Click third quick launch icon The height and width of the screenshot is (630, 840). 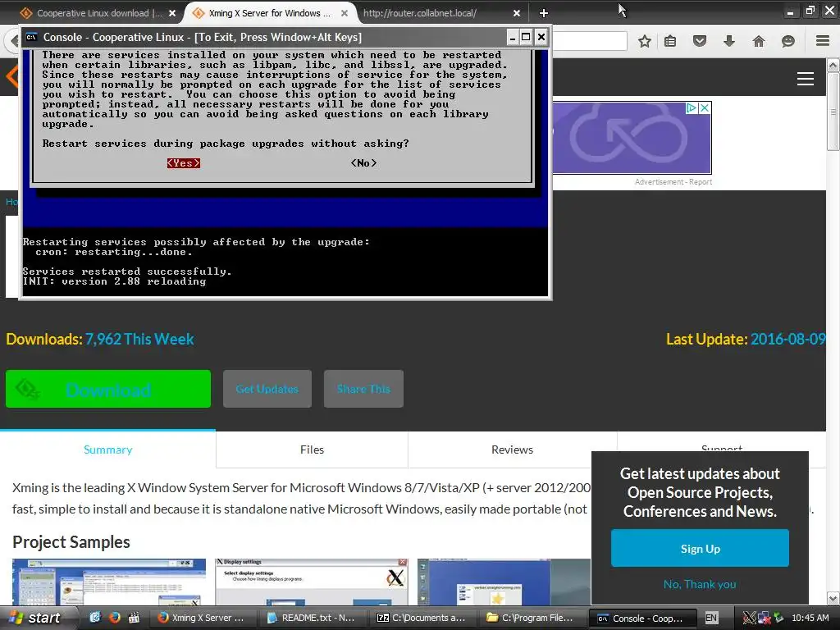pos(135,617)
